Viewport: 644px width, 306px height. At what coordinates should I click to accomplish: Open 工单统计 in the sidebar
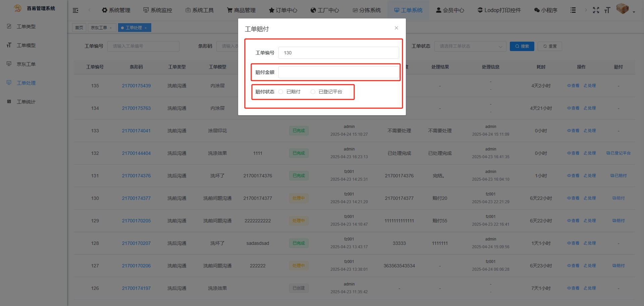click(26, 102)
